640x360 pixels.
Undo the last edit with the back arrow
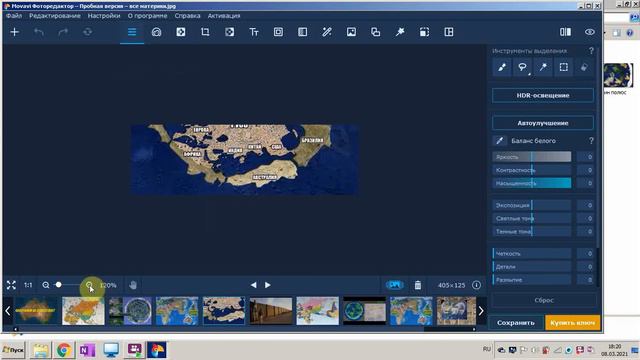pos(39,32)
